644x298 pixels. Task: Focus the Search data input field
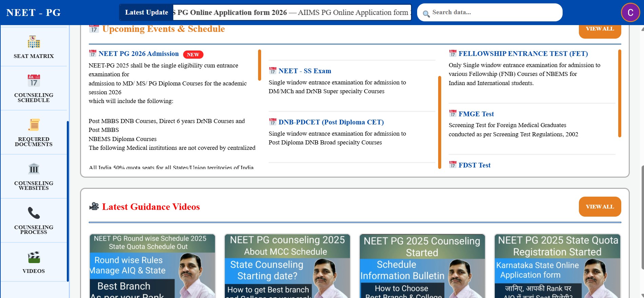point(490,13)
